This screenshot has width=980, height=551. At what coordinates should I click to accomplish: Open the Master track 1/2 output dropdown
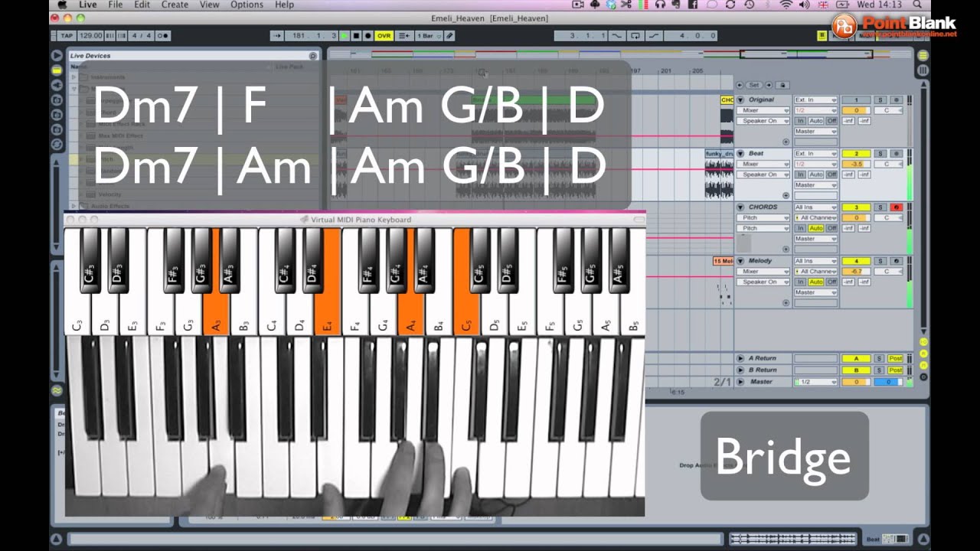[815, 382]
